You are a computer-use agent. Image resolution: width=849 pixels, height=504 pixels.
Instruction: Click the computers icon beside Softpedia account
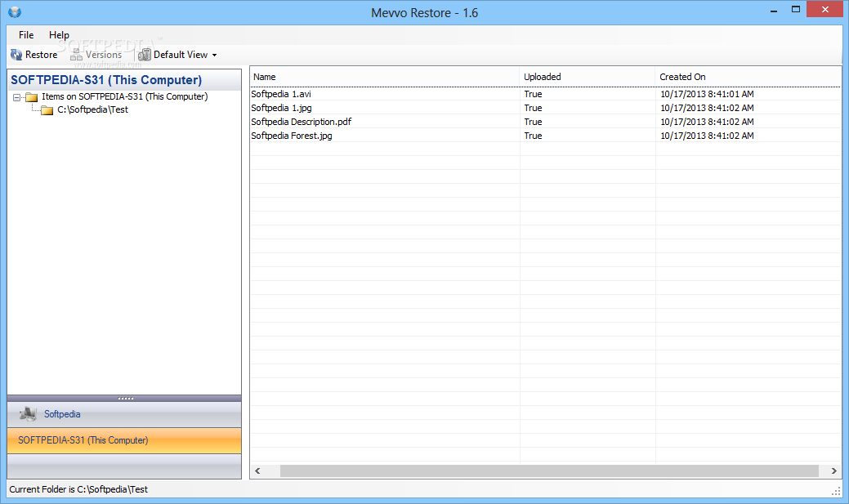[x=28, y=414]
